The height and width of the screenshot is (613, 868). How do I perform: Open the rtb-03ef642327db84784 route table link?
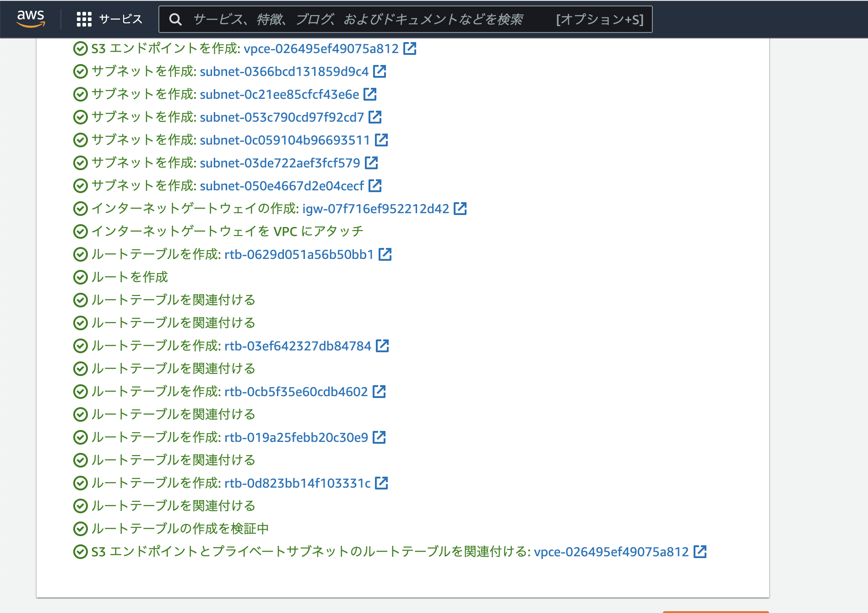click(297, 346)
